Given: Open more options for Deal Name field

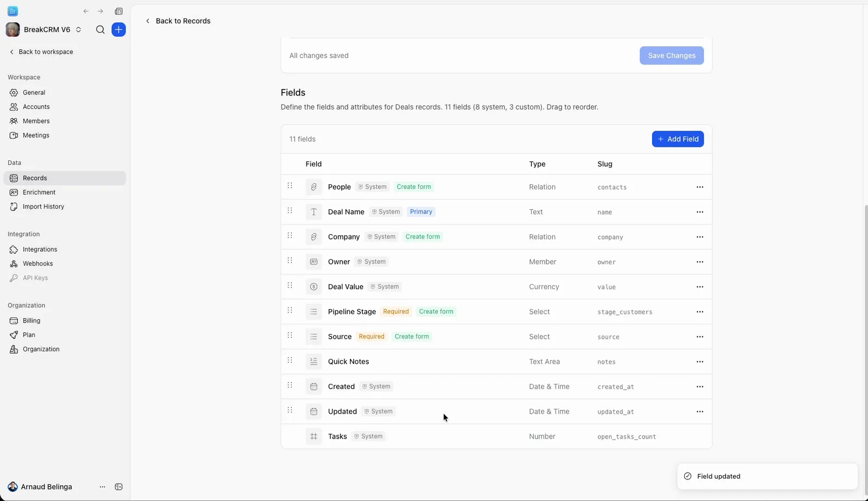Looking at the screenshot, I should pyautogui.click(x=700, y=212).
